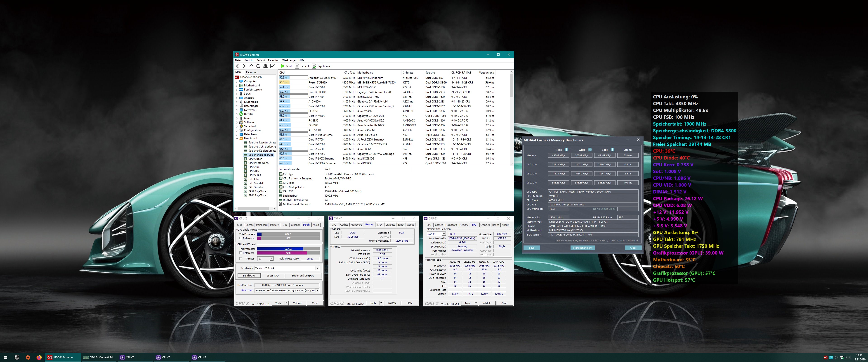Open Datei menu in AIDA64
This screenshot has height=362, width=868.
[x=238, y=60]
